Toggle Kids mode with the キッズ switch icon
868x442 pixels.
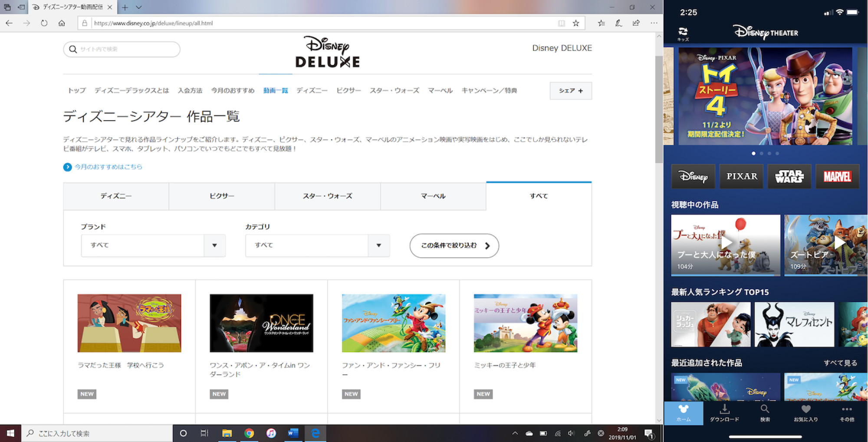point(683,31)
